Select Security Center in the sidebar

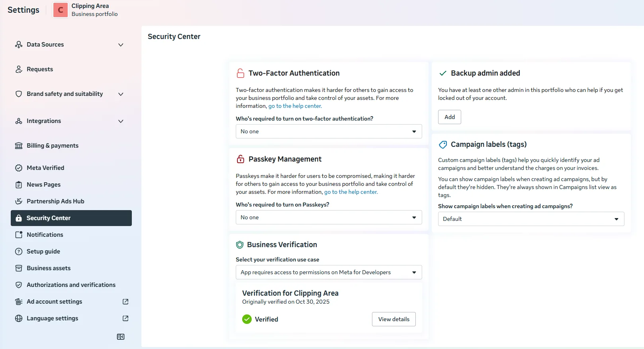coord(71,218)
